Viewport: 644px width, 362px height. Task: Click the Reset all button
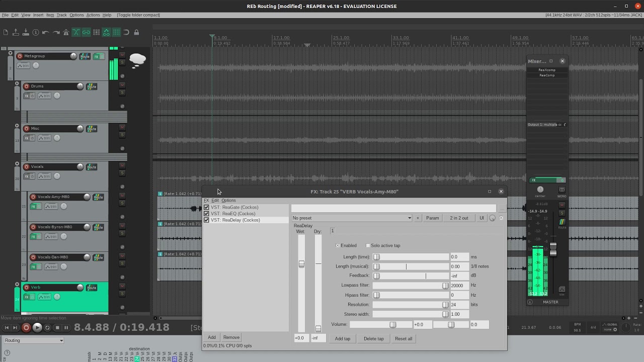click(404, 339)
